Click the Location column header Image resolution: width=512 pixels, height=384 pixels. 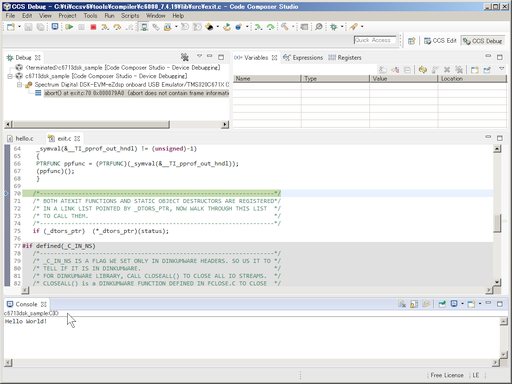(472, 79)
